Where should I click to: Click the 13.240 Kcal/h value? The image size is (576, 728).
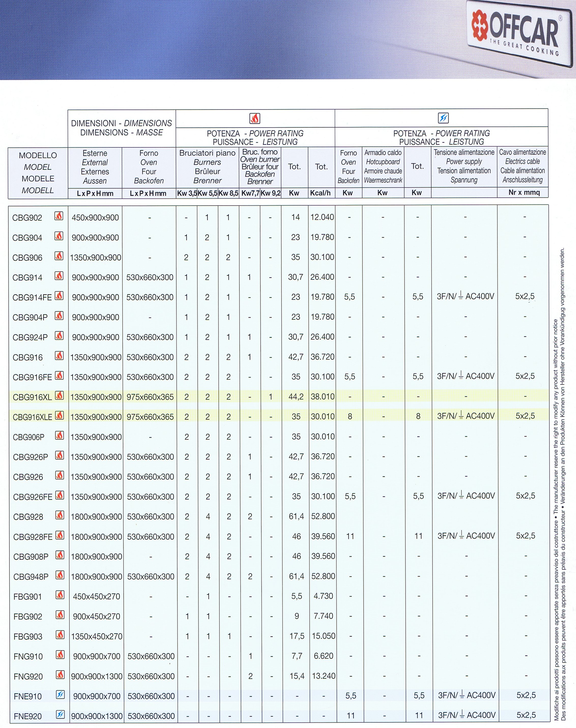coord(324,676)
